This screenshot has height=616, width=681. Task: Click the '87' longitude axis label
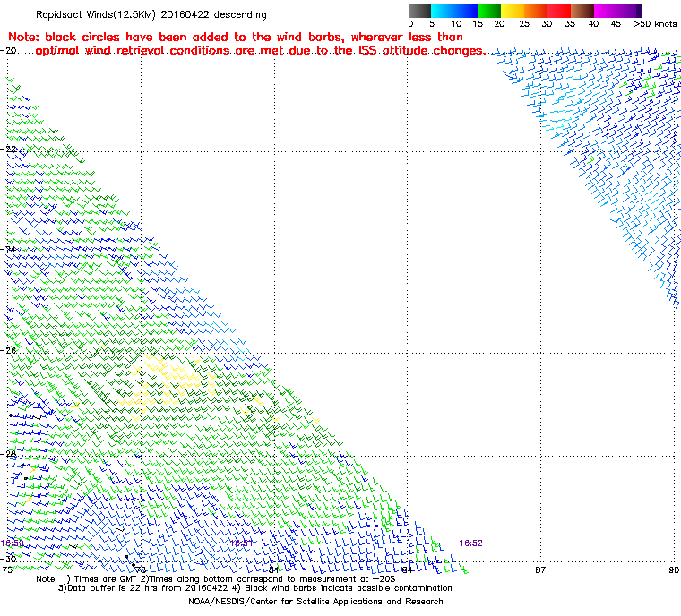click(539, 570)
